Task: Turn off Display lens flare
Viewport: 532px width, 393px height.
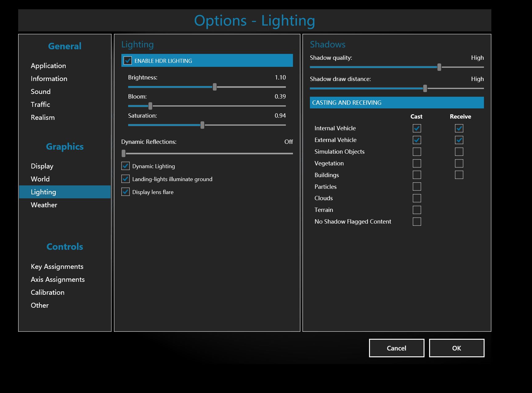Action: point(125,192)
